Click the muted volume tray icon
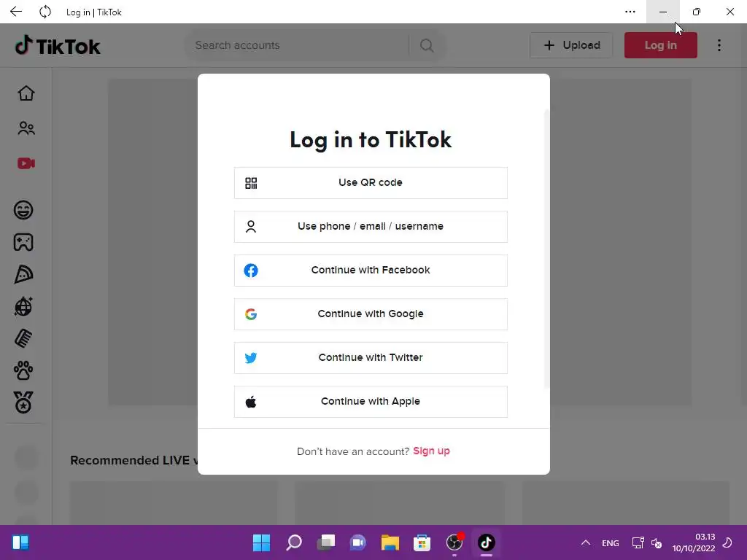Screen dimensions: 747x560 click(x=657, y=542)
